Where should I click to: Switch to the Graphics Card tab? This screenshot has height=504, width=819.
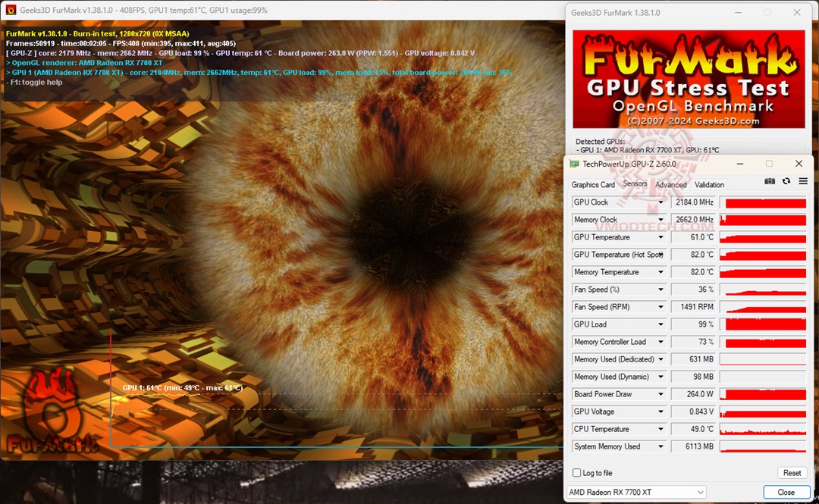(593, 184)
